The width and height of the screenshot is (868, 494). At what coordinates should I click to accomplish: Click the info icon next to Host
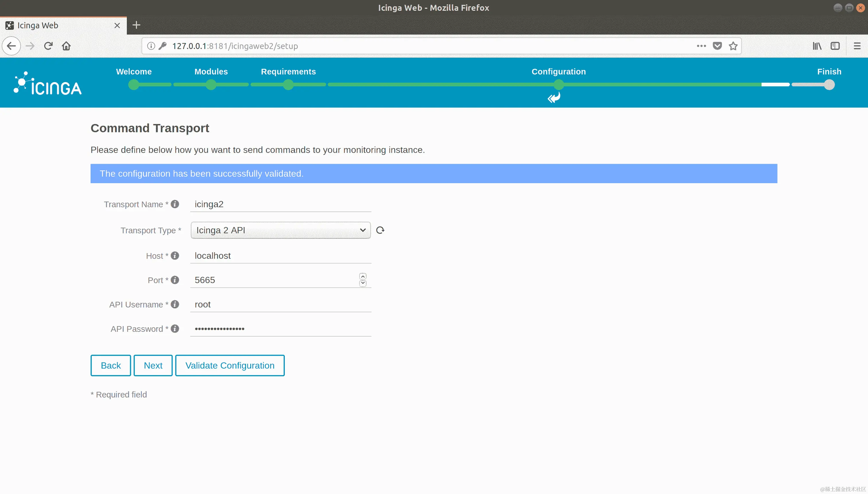click(x=175, y=256)
